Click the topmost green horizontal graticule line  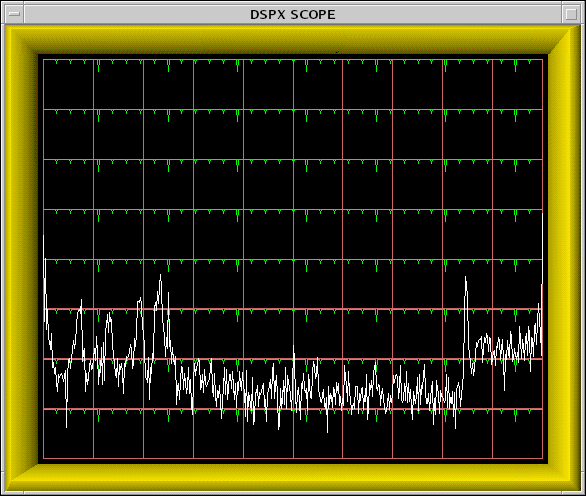coord(293,59)
